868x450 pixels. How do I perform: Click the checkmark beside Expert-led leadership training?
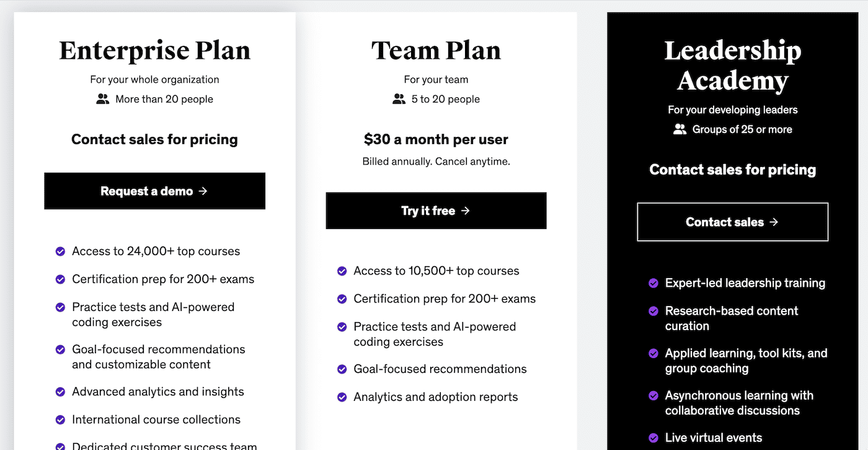pos(653,283)
